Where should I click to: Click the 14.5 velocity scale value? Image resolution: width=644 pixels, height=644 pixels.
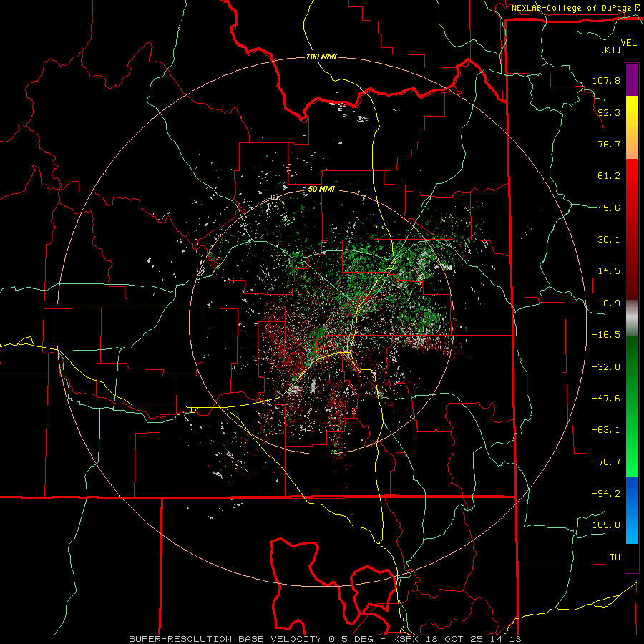click(609, 271)
